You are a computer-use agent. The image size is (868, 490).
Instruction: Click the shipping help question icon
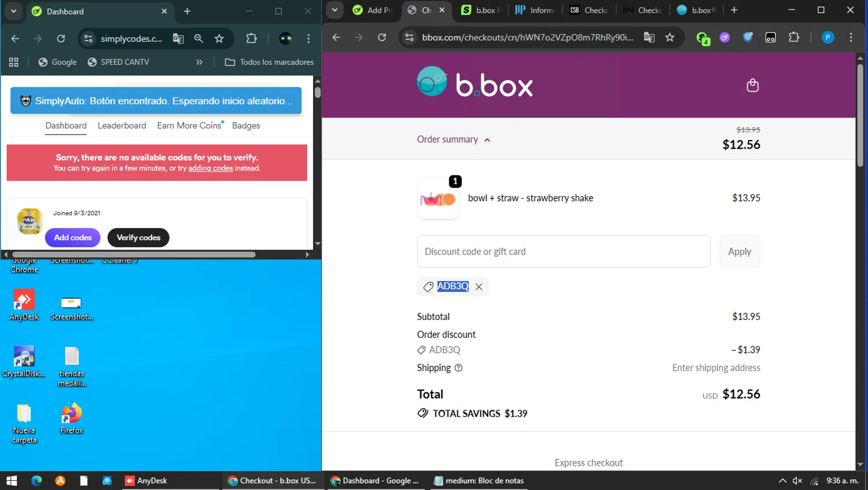(x=458, y=368)
